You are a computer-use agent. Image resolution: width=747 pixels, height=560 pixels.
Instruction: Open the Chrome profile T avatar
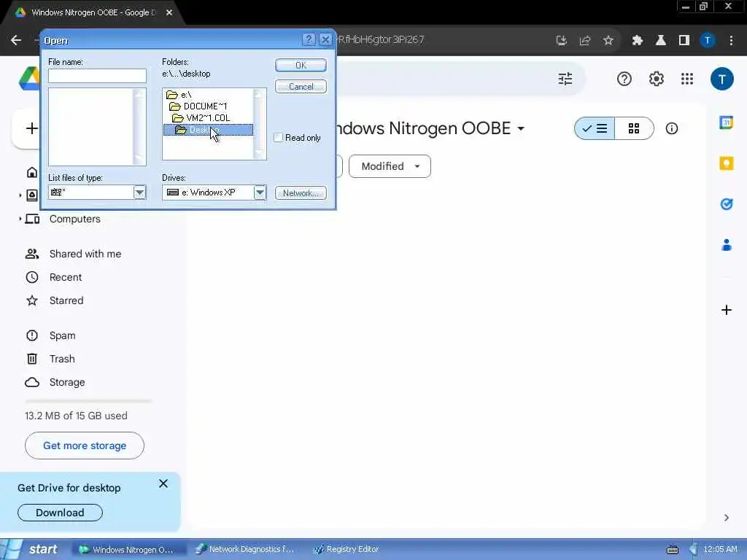click(708, 41)
